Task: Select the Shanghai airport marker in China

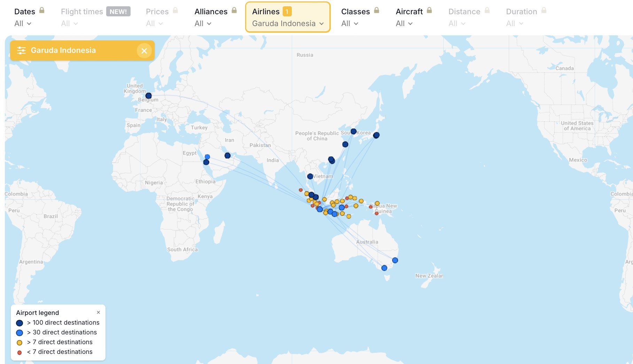Action: pos(345,144)
